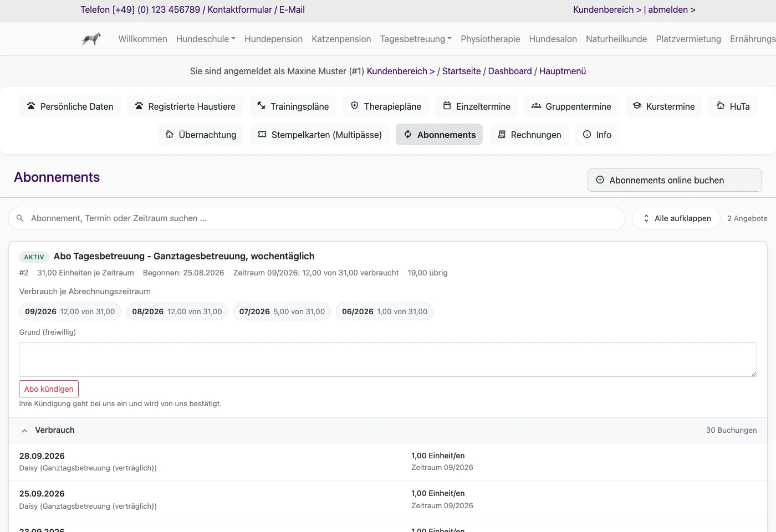Click the people icon for Gruppentermine
Image resolution: width=776 pixels, height=532 pixels.
(x=536, y=105)
